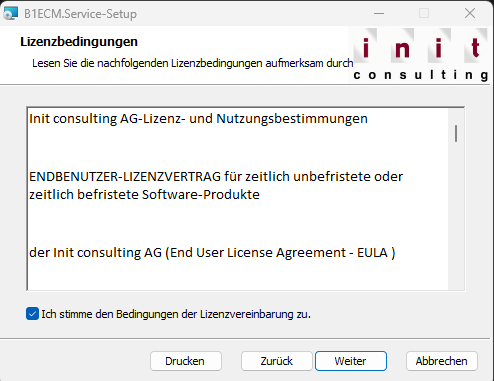The width and height of the screenshot is (494, 381).
Task: Click the license title line "Init consulting AG-Lizenz"
Action: pos(198,119)
